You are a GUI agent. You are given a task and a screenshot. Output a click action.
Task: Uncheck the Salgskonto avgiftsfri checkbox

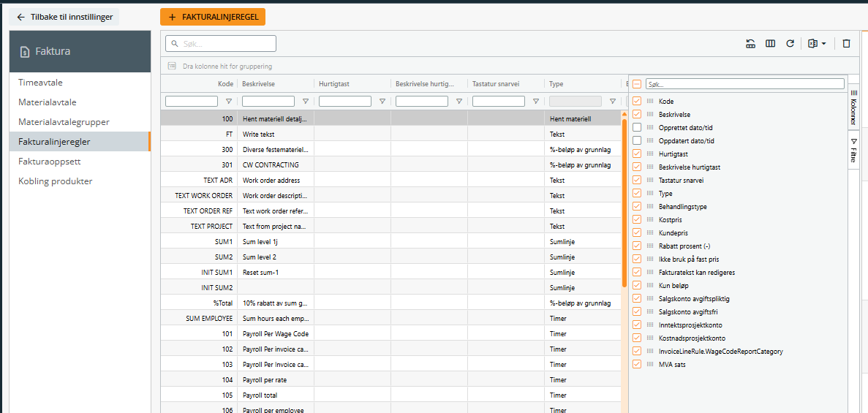point(637,311)
